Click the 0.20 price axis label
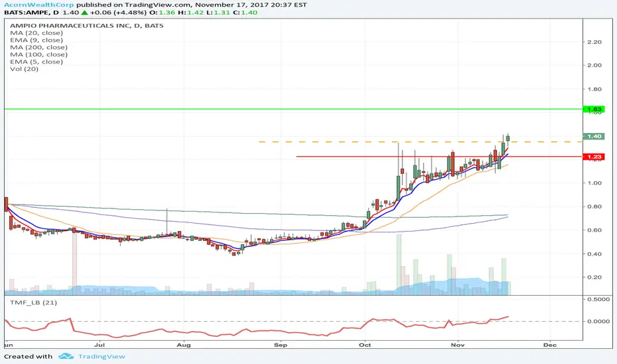Image resolution: width=617 pixels, height=364 pixels. click(594, 277)
